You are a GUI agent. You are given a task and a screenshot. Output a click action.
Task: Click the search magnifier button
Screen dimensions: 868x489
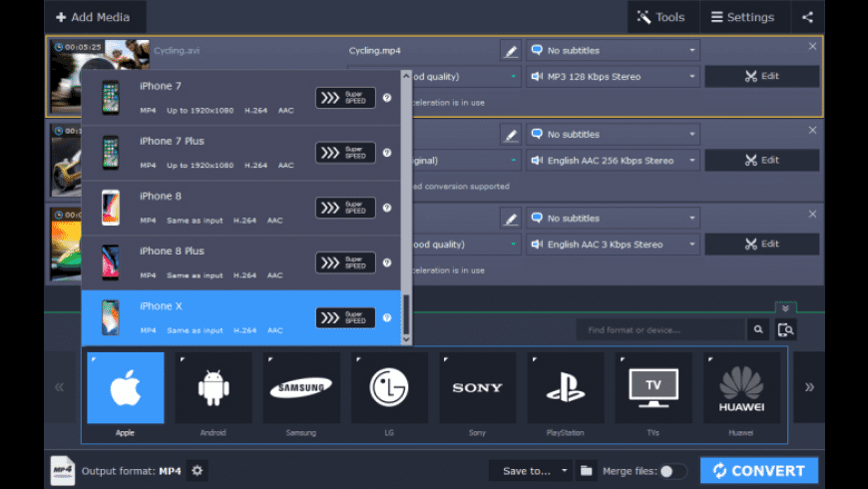click(x=758, y=330)
